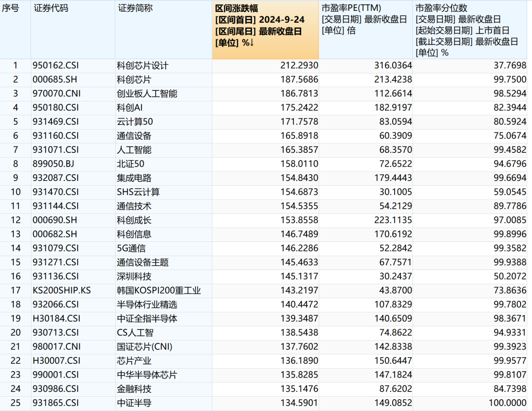Viewport: 532px width, 411px height.
Task: Select code 950162.CSI
Action: point(56,66)
